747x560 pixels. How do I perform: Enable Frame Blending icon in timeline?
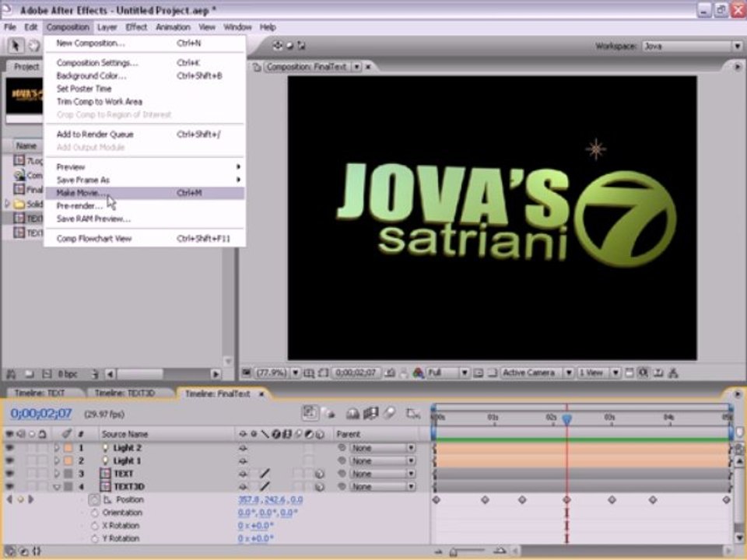(x=370, y=413)
